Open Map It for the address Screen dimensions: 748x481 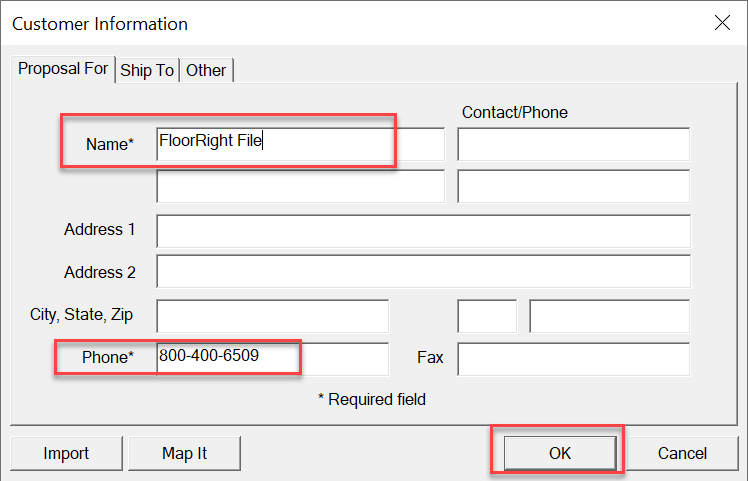184,453
